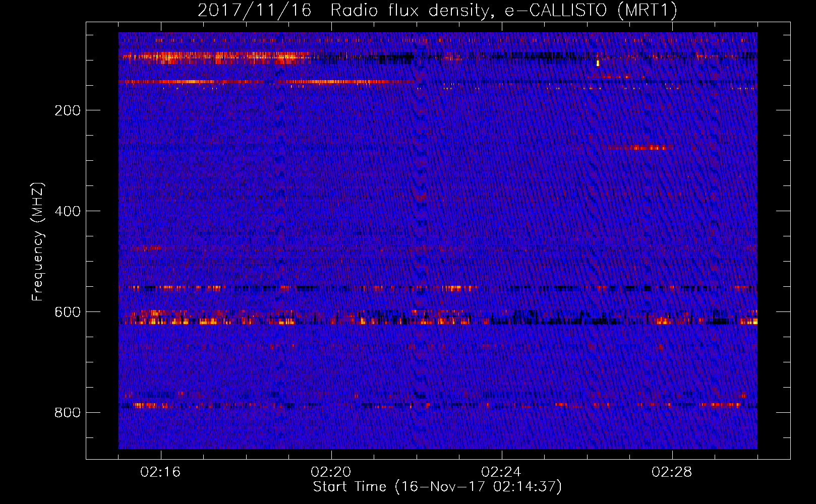
Task: Click the 800 frequency tick label
Action: [68, 413]
